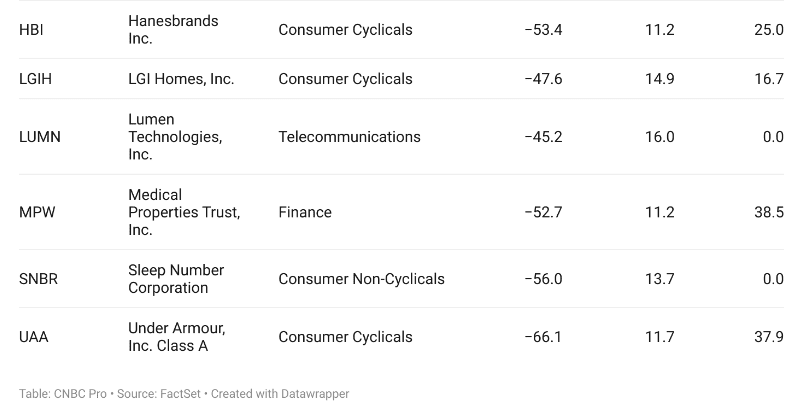The width and height of the screenshot is (806, 411).
Task: Select LGI Homes, Inc. name
Action: (181, 79)
